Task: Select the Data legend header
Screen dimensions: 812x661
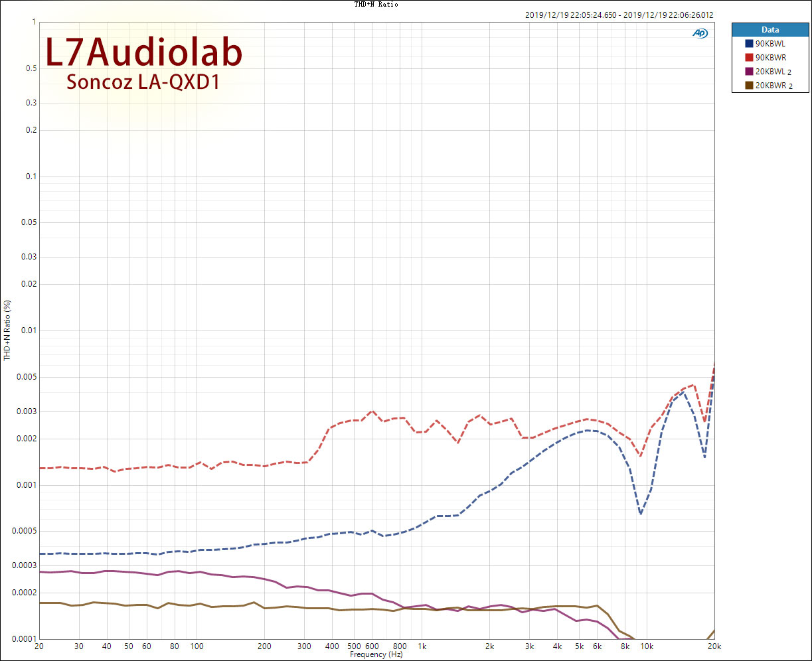Action: coord(770,30)
